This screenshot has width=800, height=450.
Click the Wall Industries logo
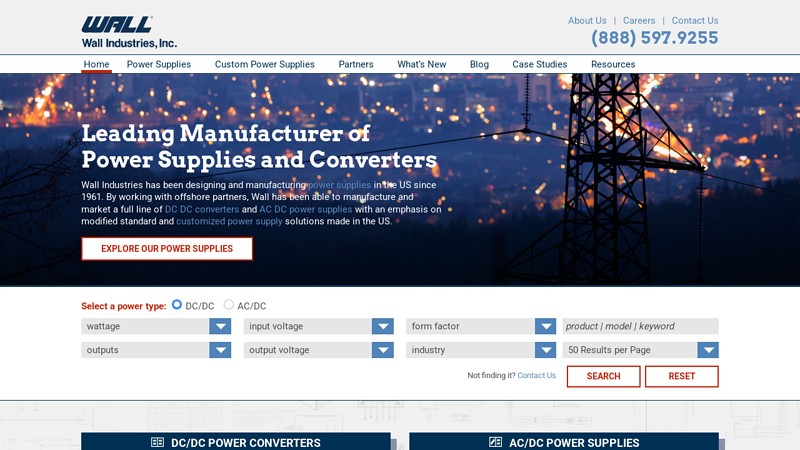(x=129, y=32)
